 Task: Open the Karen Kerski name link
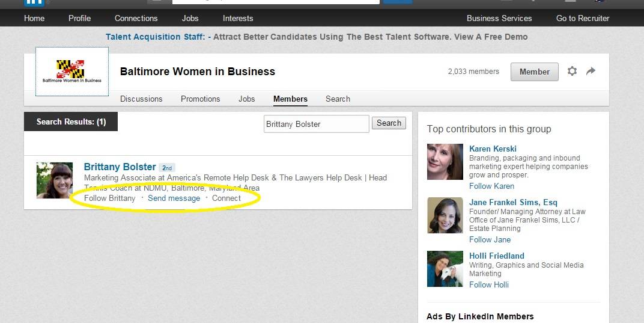(x=493, y=149)
